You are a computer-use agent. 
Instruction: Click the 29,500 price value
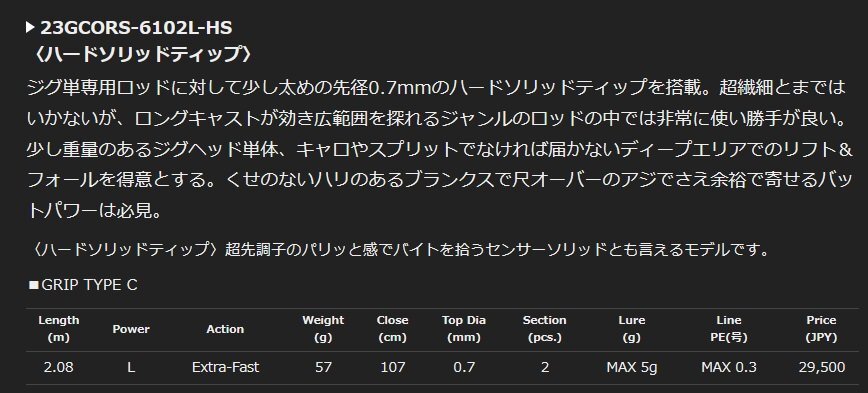click(822, 367)
